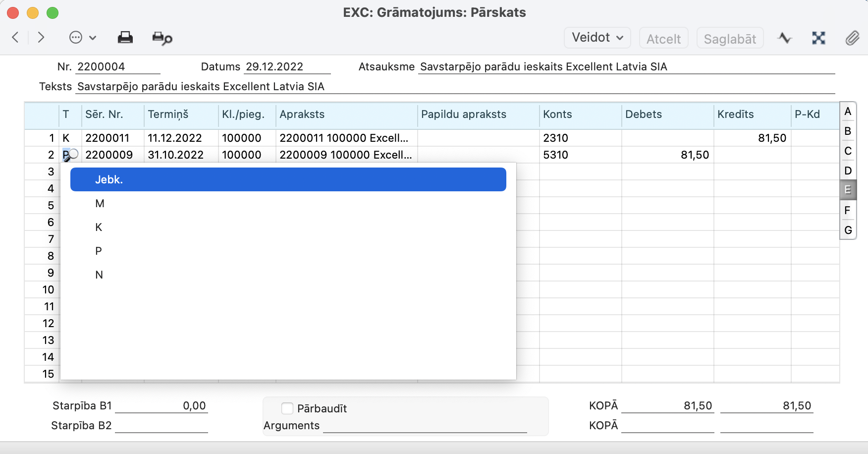Image resolution: width=868 pixels, height=454 pixels.
Task: Click the Arguments input field
Action: coord(425,426)
